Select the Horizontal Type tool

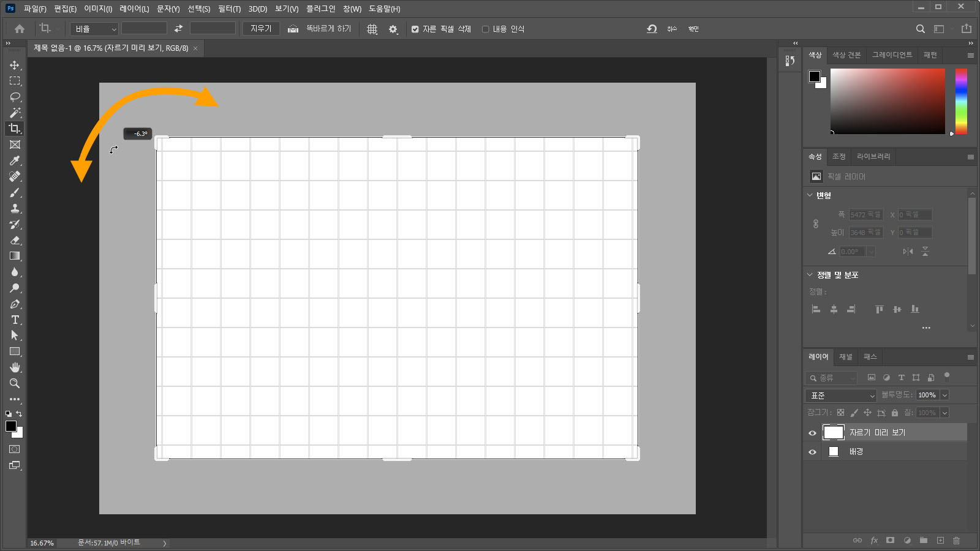(x=15, y=320)
